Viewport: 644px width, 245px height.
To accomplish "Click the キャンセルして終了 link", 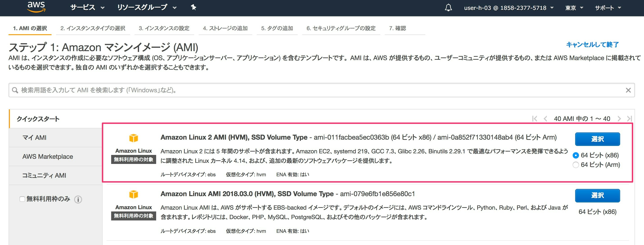I will (592, 45).
